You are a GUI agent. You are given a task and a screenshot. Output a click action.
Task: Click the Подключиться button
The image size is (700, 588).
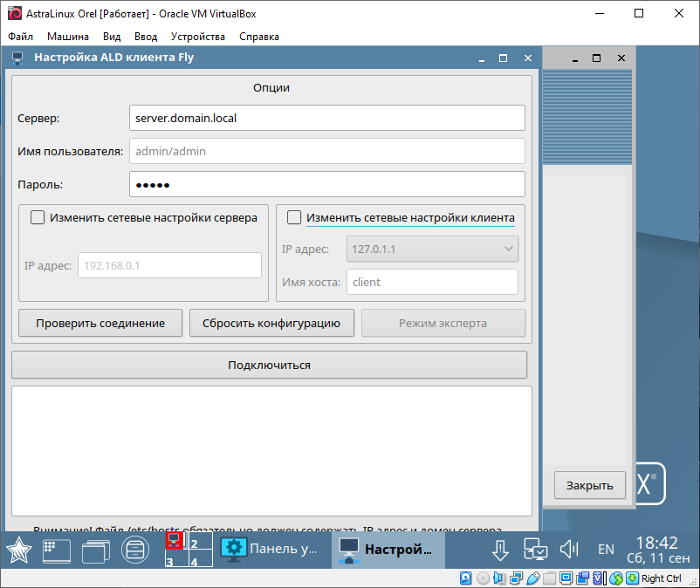pyautogui.click(x=269, y=365)
